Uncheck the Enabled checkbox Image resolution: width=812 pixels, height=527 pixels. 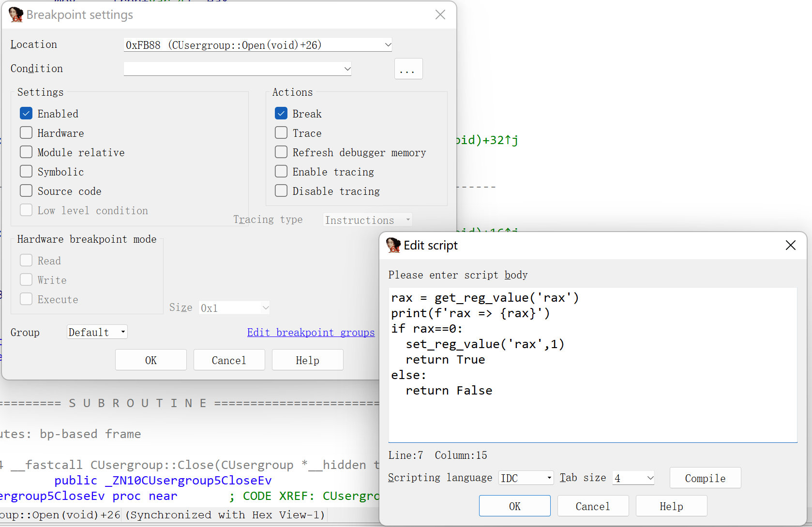tap(26, 114)
